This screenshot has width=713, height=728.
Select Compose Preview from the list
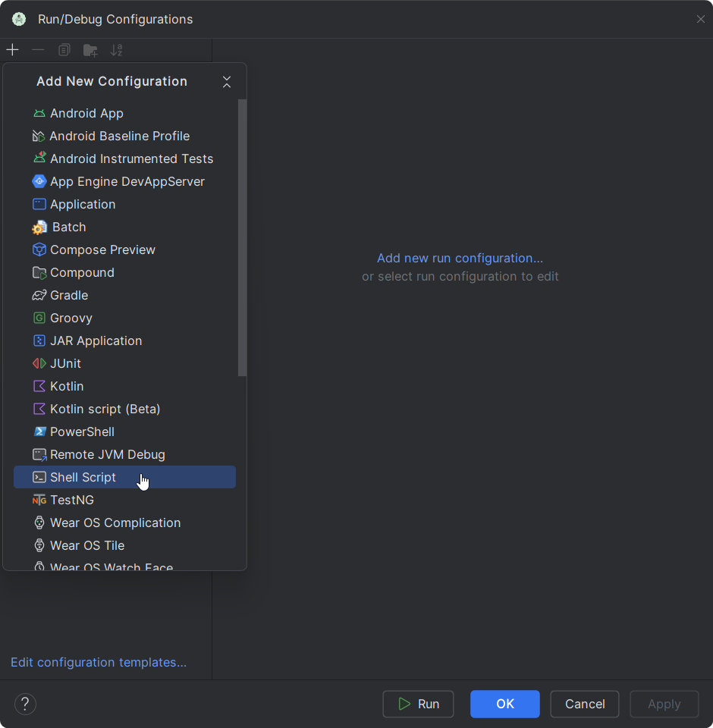(x=124, y=249)
